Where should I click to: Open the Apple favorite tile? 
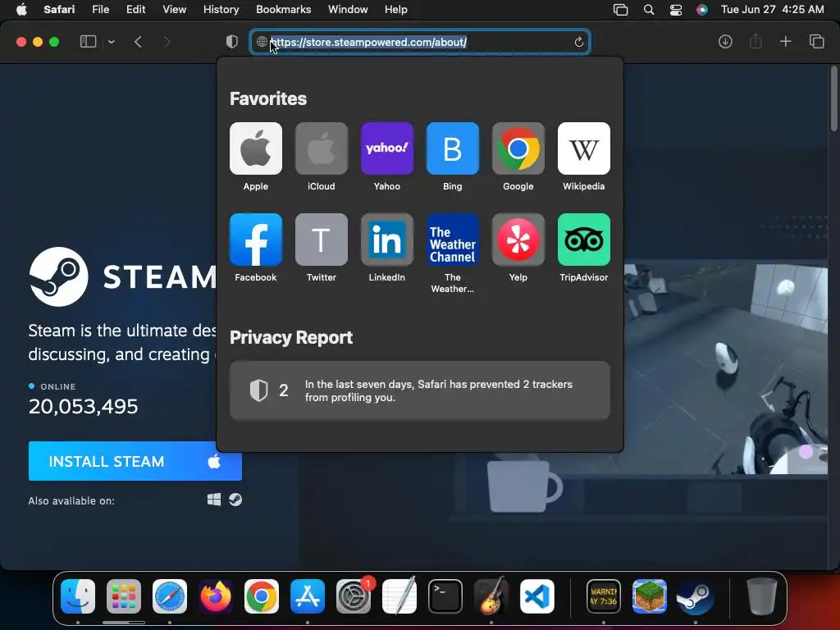coord(256,148)
